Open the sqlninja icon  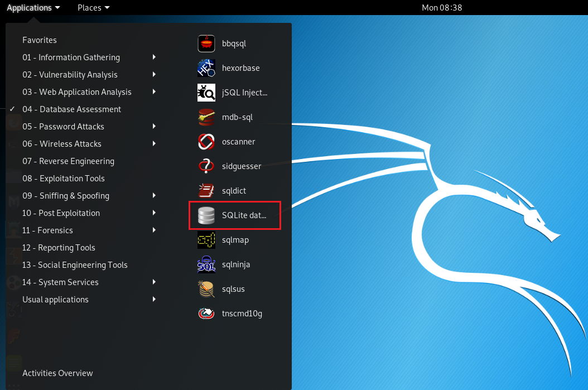click(x=206, y=264)
